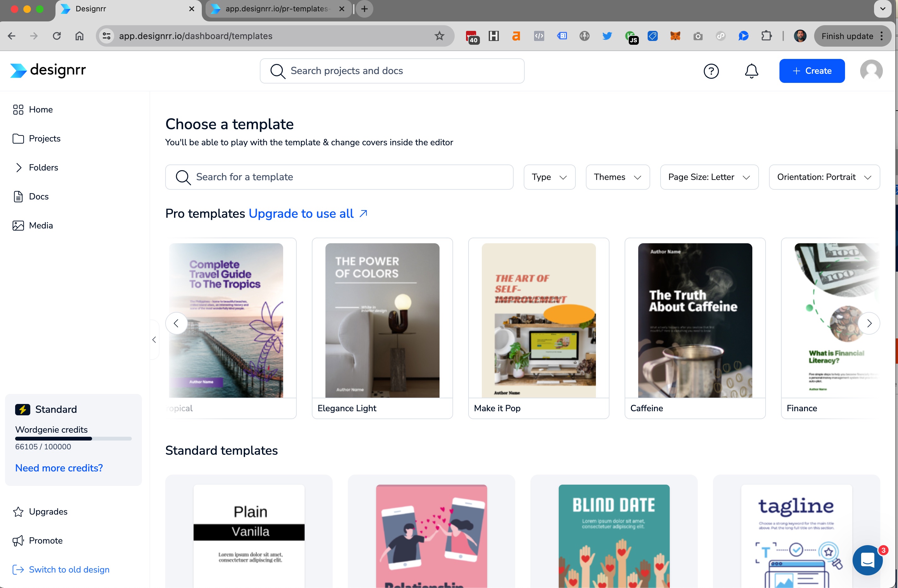
Task: Click the Twitter extension icon
Action: (x=607, y=36)
